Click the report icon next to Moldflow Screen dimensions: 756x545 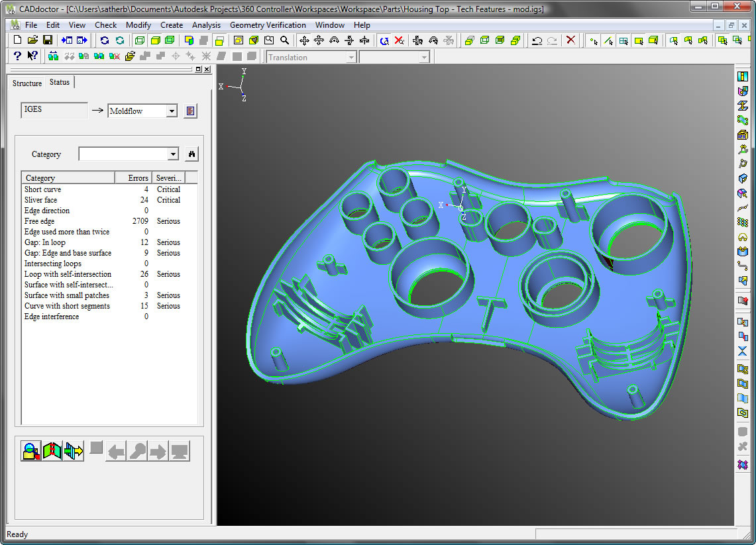[x=191, y=111]
